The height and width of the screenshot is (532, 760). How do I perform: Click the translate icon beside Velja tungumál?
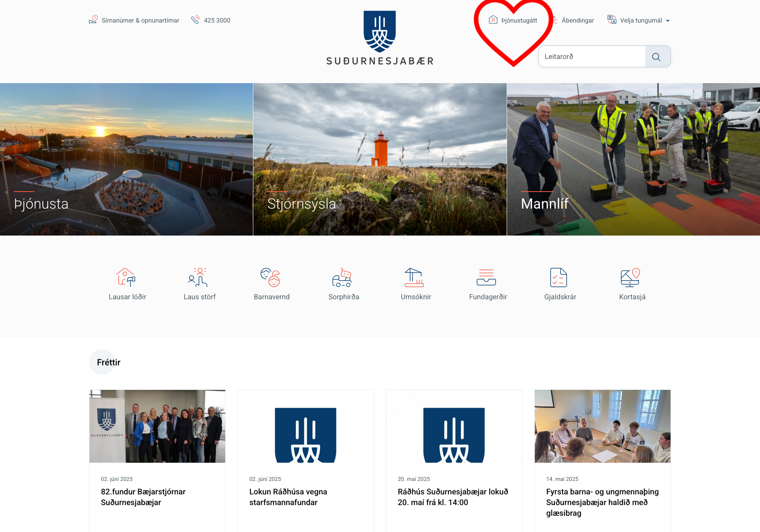[612, 20]
